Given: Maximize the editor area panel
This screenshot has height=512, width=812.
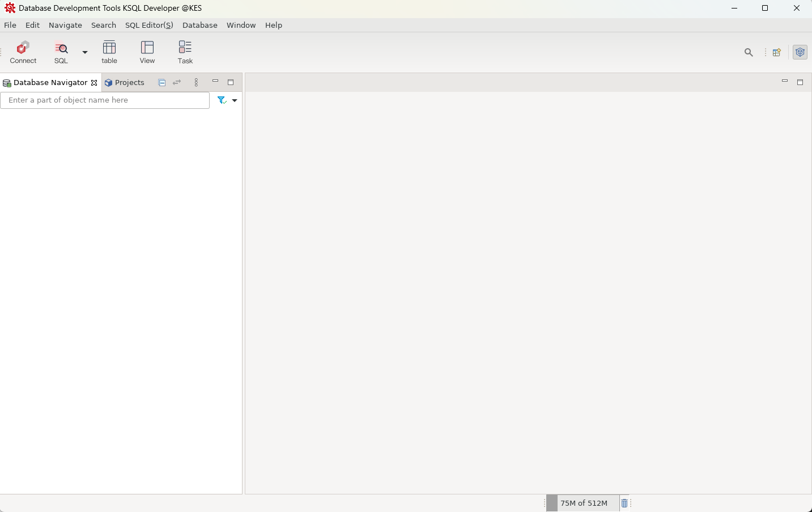Looking at the screenshot, I should [800, 82].
